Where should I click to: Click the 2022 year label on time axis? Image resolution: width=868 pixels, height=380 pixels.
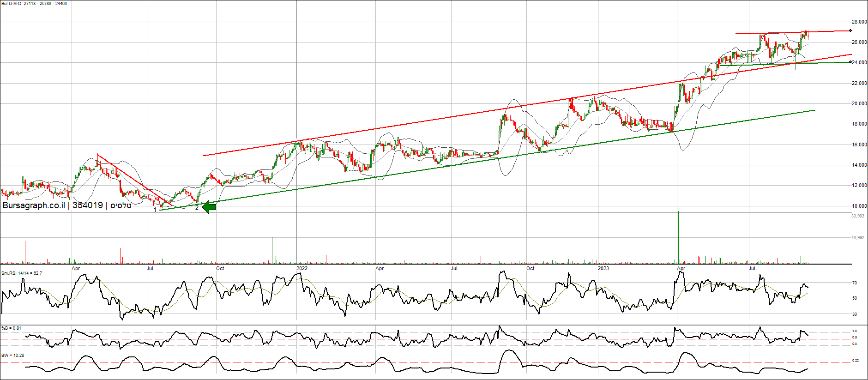[x=301, y=268]
